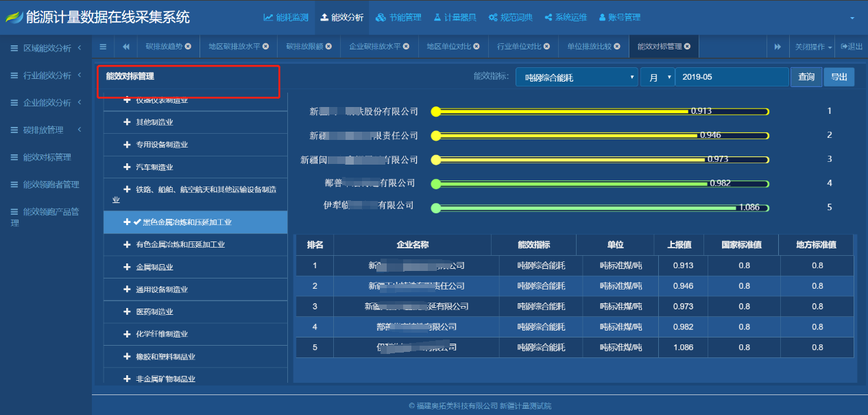Click the top-ranked company's yellow energy slider
Viewport: 868px width, 415px height.
600,110
